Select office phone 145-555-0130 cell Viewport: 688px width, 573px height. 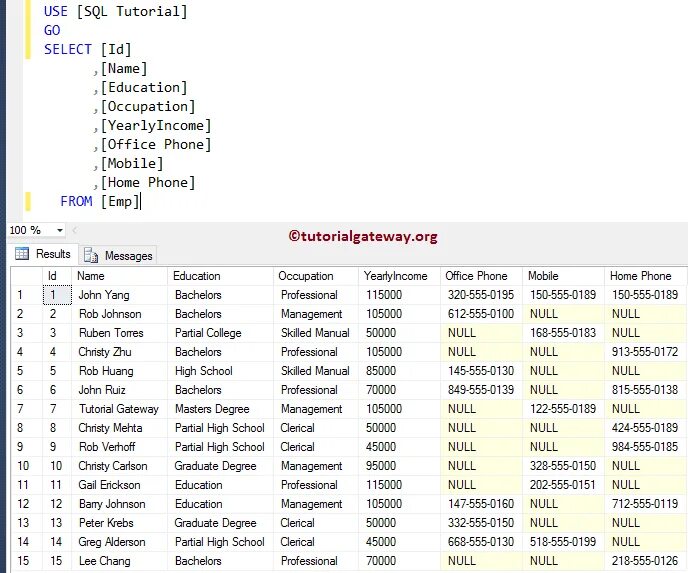click(481, 371)
